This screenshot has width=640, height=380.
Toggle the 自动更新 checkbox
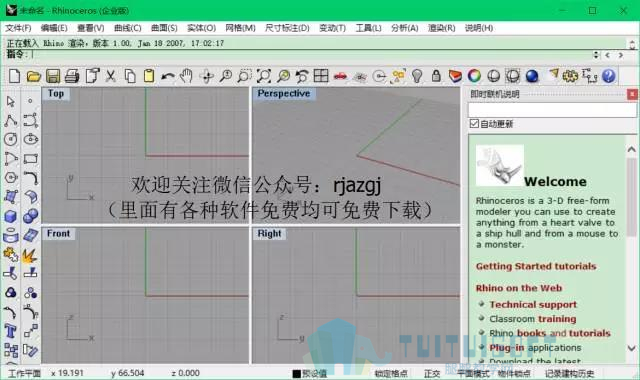coord(474,123)
